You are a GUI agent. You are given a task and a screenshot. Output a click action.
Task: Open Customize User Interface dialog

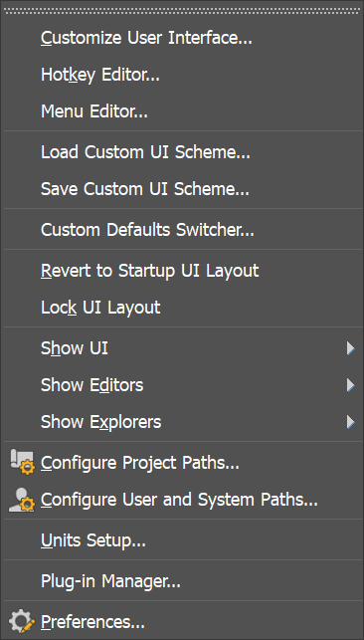coord(182,38)
